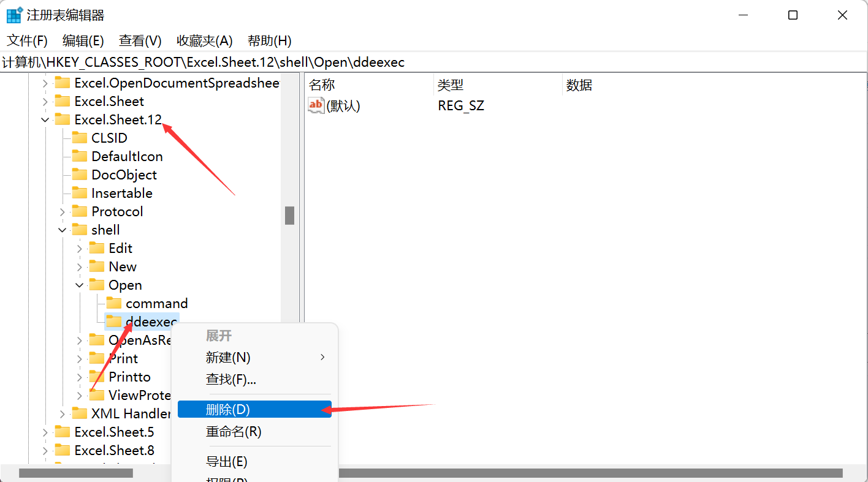Click the ddeexec folder icon
868x482 pixels.
114,322
